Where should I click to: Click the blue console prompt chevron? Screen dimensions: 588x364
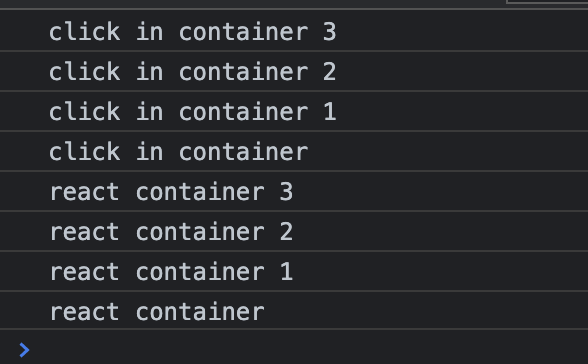pyautogui.click(x=24, y=350)
